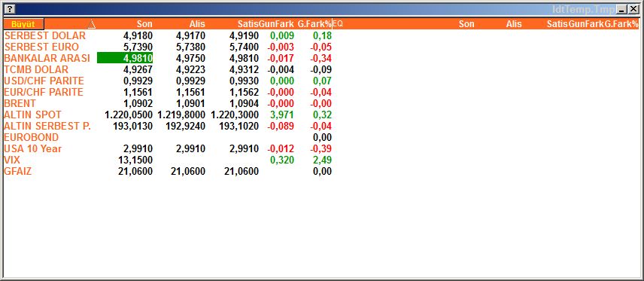Screen dimensions: 644x281
Task: Click the first GunFark column header
Action: click(x=276, y=24)
